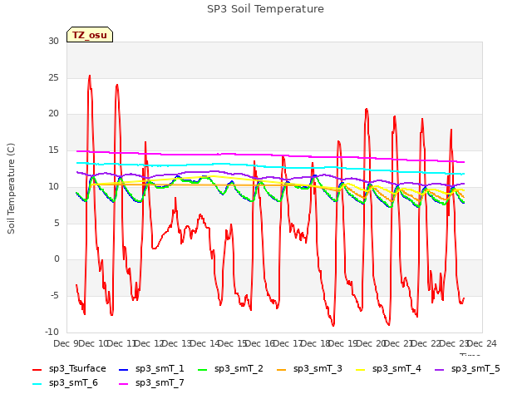Toggle sp3_smT_5 legend label
Screen dimensions: 532x399
click(x=475, y=368)
